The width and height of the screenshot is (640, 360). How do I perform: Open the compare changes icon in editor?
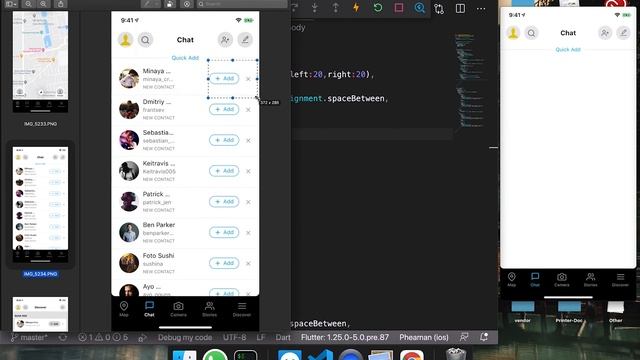click(439, 9)
